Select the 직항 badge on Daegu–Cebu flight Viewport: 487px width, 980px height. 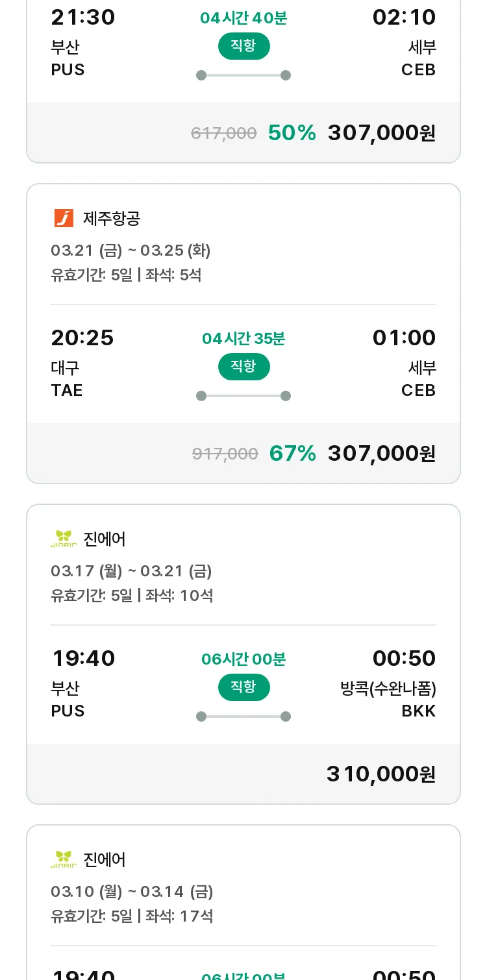click(243, 366)
